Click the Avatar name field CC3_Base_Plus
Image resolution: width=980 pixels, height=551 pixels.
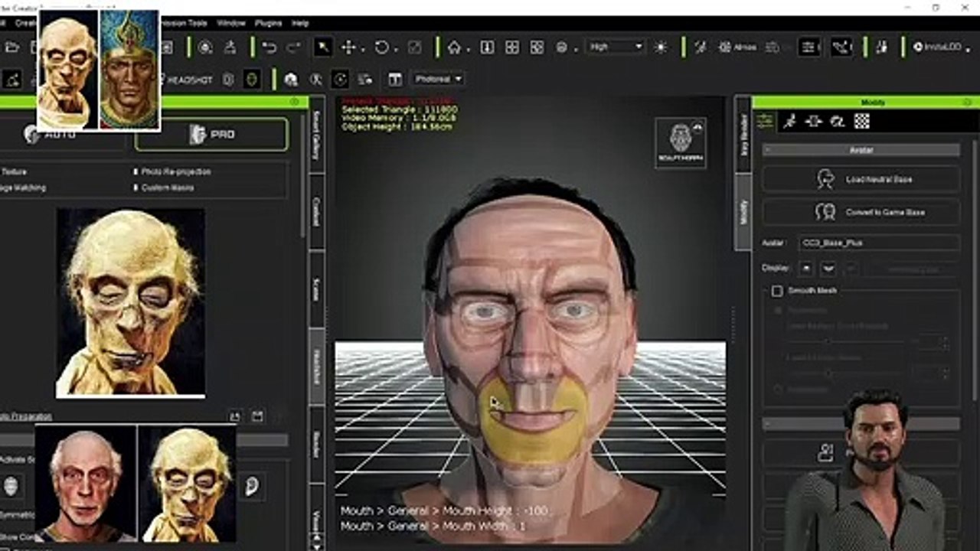pyautogui.click(x=879, y=243)
